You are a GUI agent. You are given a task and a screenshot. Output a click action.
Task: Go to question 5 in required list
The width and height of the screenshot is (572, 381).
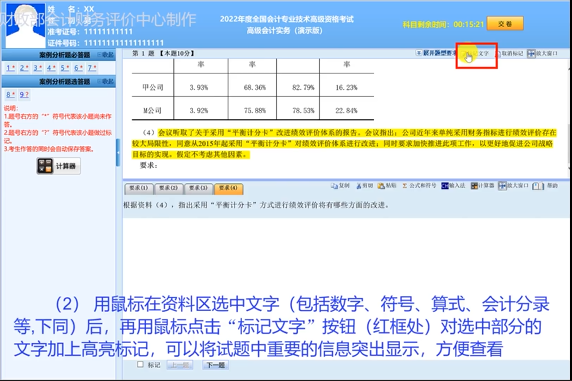pos(65,68)
